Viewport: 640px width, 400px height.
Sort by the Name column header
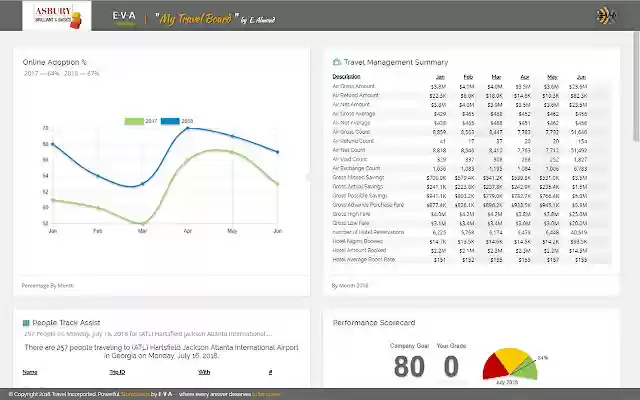pyautogui.click(x=30, y=372)
